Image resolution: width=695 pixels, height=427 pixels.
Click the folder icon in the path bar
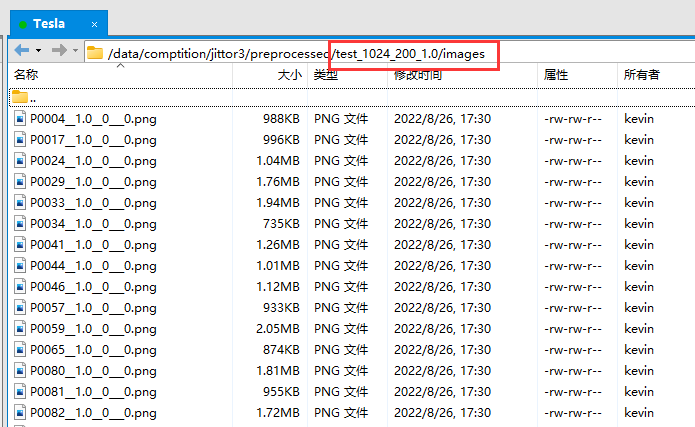coord(95,53)
